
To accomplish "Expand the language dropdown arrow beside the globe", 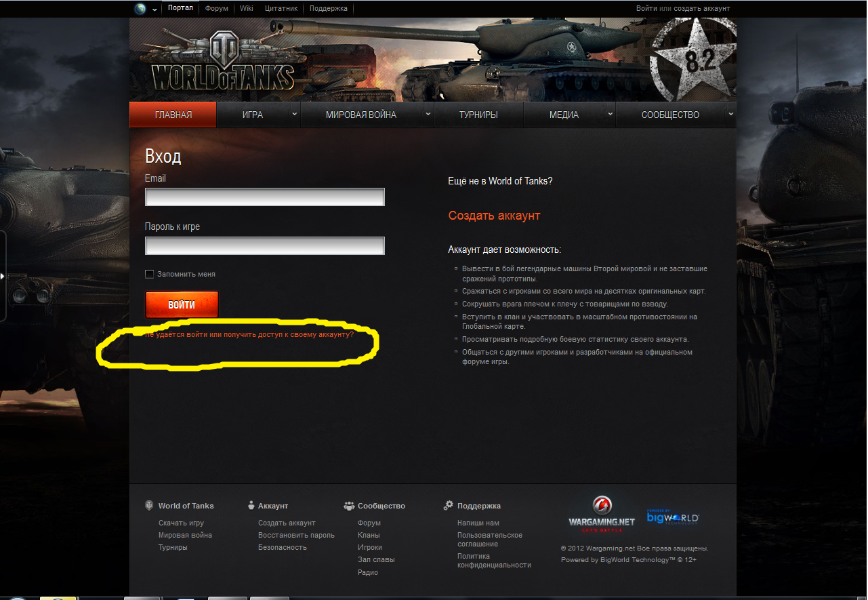I will (154, 9).
